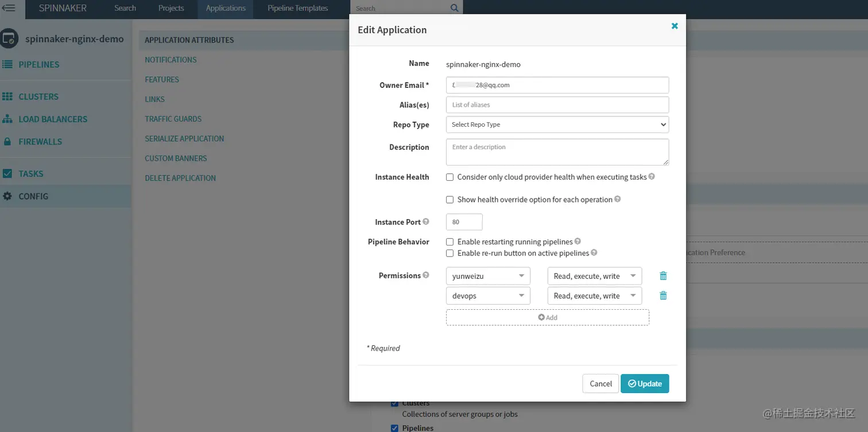Click the Clusters grid icon in sidebar
Screen dimensions: 868x432
point(7,96)
